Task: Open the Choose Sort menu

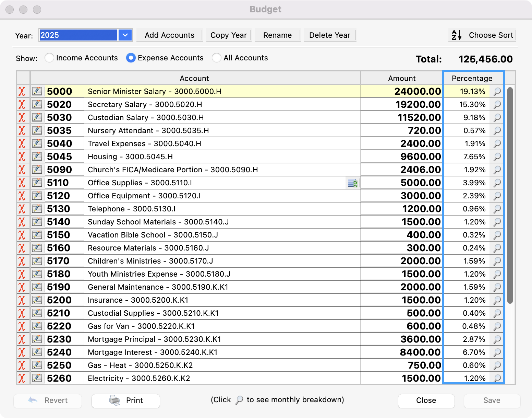Action: (482, 35)
